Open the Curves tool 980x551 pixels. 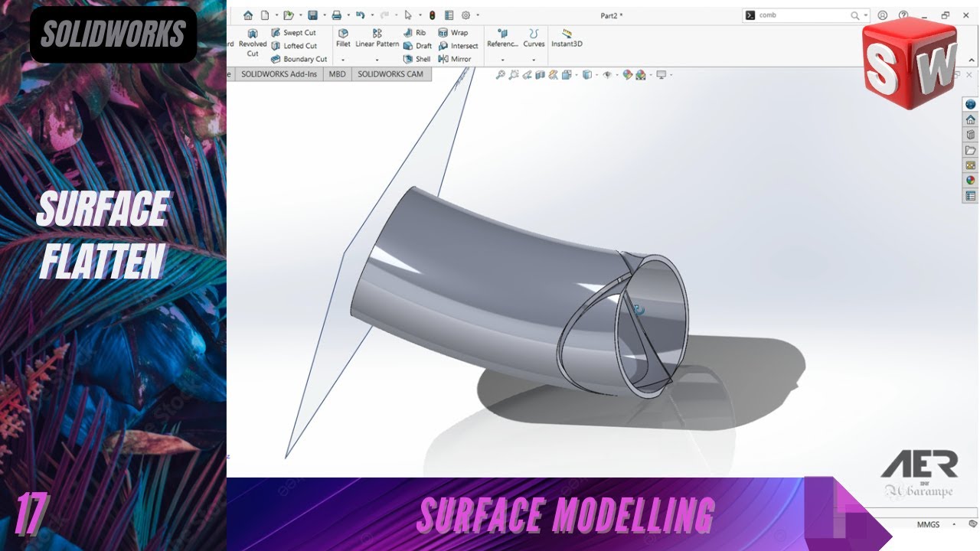click(534, 38)
